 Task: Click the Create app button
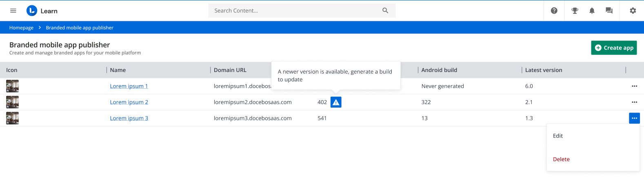click(x=614, y=48)
